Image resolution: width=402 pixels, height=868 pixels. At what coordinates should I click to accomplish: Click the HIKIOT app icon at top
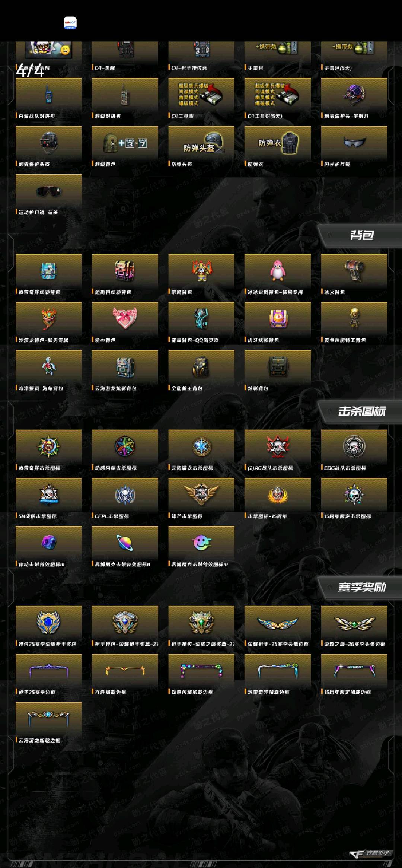70,23
